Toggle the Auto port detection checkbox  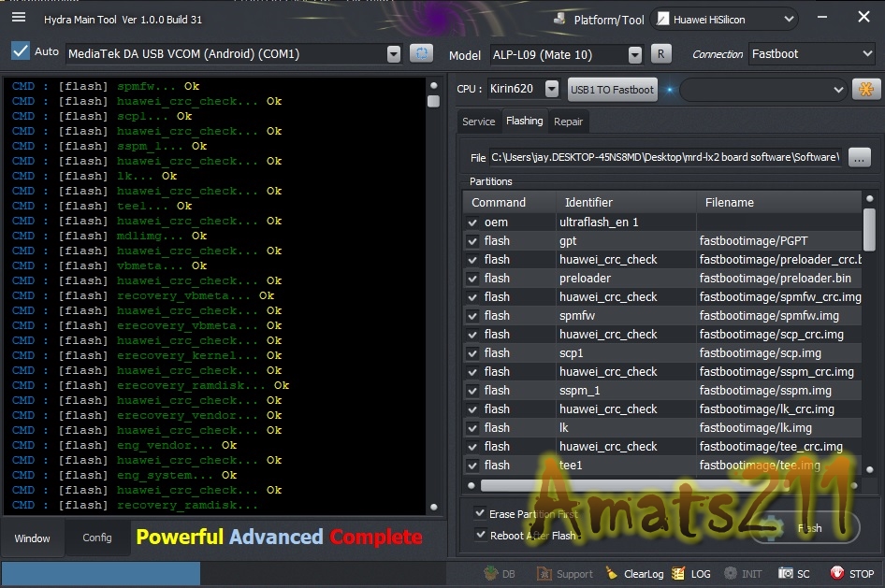click(x=21, y=51)
